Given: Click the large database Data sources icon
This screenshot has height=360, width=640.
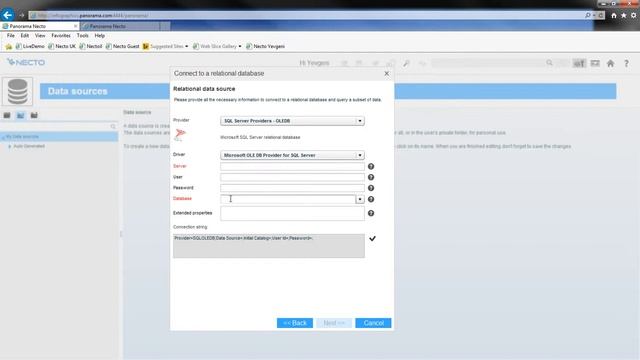Looking at the screenshot, I should click(17, 91).
